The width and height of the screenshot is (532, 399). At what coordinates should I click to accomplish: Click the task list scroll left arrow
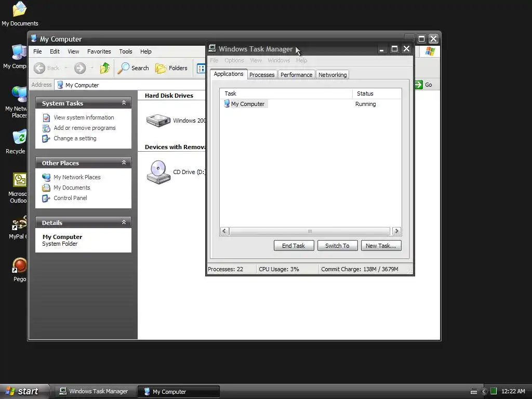(x=224, y=231)
